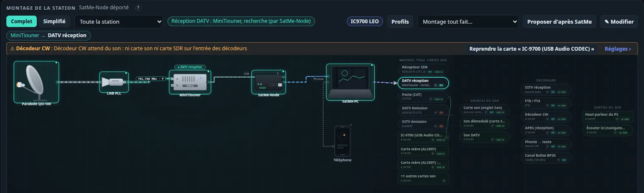Select the SSTV réception decoder
Screen dimensions: 644x193
click(x=547, y=90)
